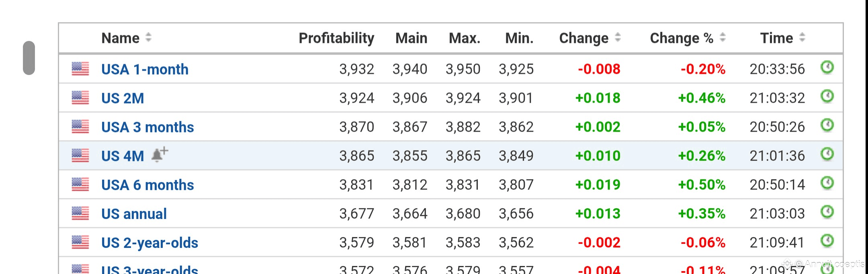Open the USA 3 months link
The image size is (868, 274).
click(147, 127)
